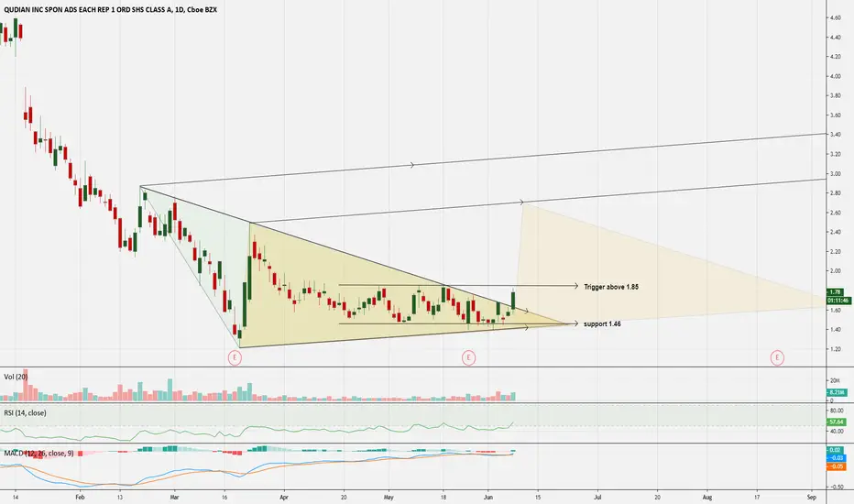Click the 14 date label on time axis
Screen dimensions: 854x504
point(16,497)
